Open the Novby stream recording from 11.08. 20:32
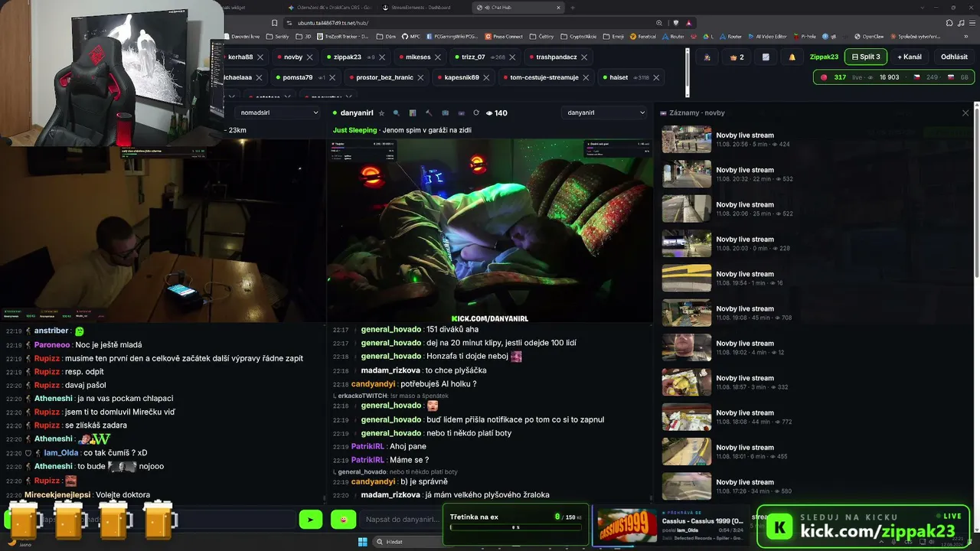The height and width of the screenshot is (551, 980). (x=815, y=174)
